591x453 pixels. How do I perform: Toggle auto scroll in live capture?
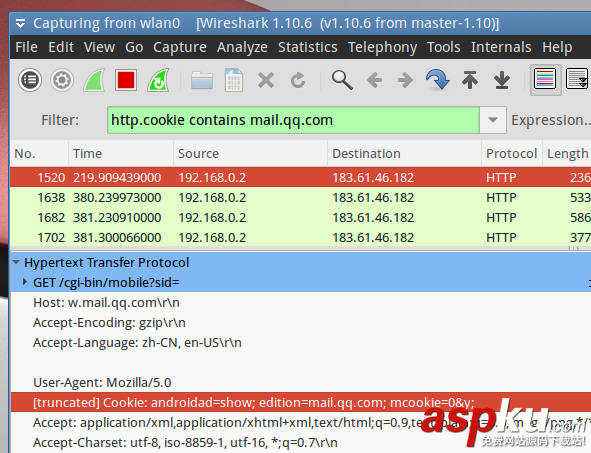pyautogui.click(x=577, y=80)
